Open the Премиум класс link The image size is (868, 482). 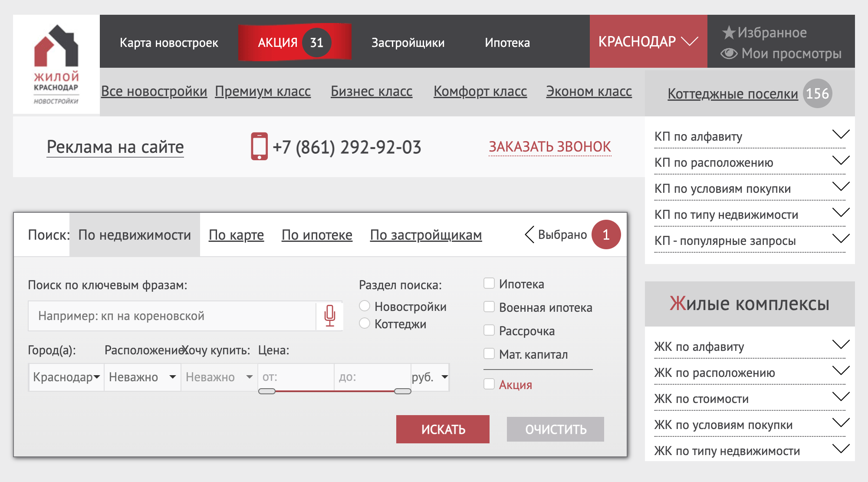click(x=263, y=91)
